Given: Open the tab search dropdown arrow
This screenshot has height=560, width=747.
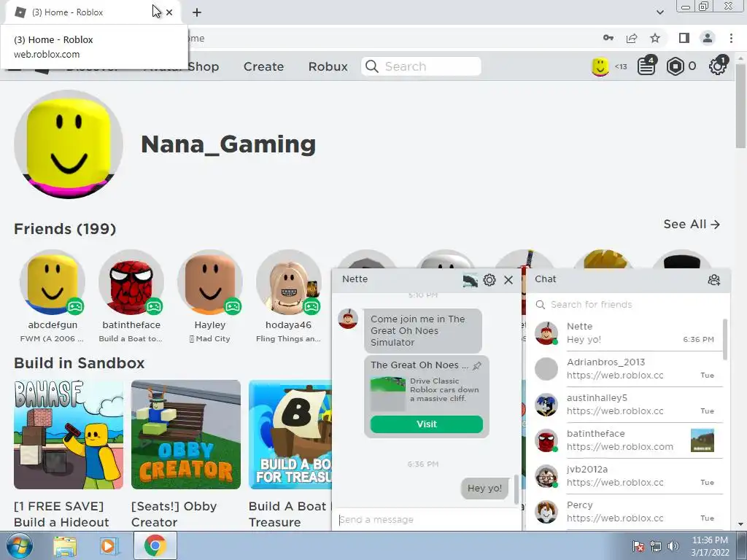Looking at the screenshot, I should tap(659, 12).
